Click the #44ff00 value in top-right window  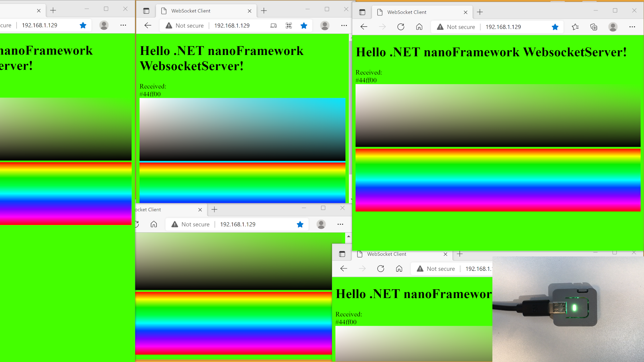coord(366,80)
